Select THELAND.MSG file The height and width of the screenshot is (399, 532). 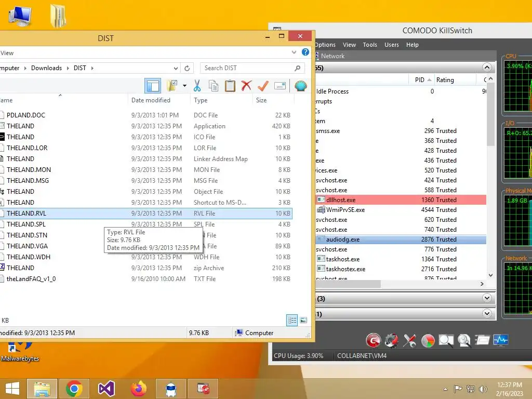click(x=146, y=180)
